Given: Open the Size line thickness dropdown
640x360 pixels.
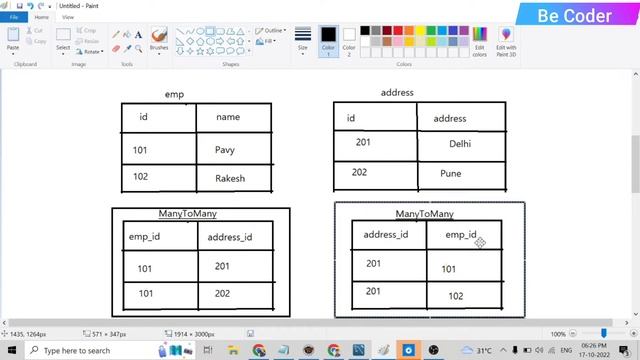Looking at the screenshot, I should (302, 41).
